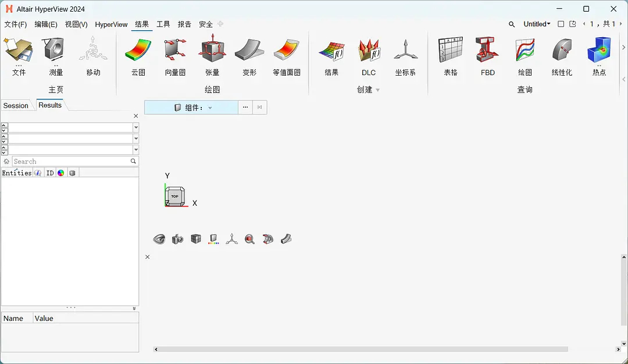The width and height of the screenshot is (628, 364).
Task: Open the 文件(F) menu
Action: tap(16, 24)
